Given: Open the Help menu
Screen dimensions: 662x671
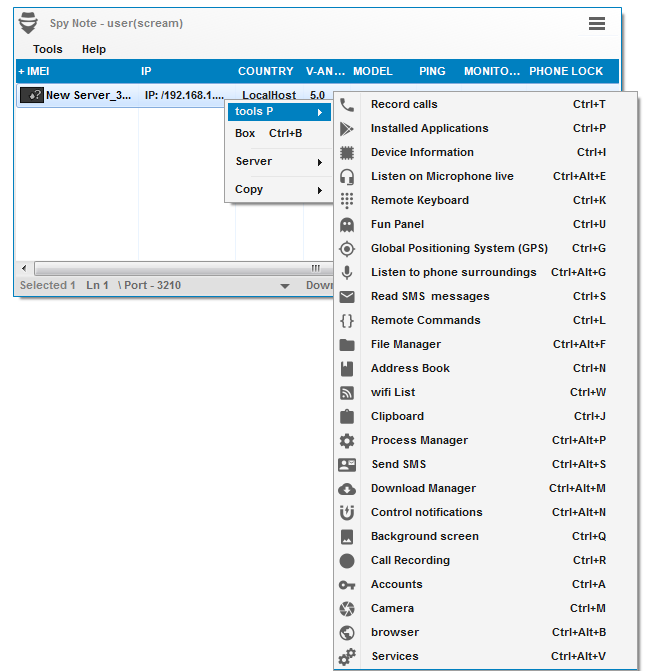Looking at the screenshot, I should coord(94,49).
